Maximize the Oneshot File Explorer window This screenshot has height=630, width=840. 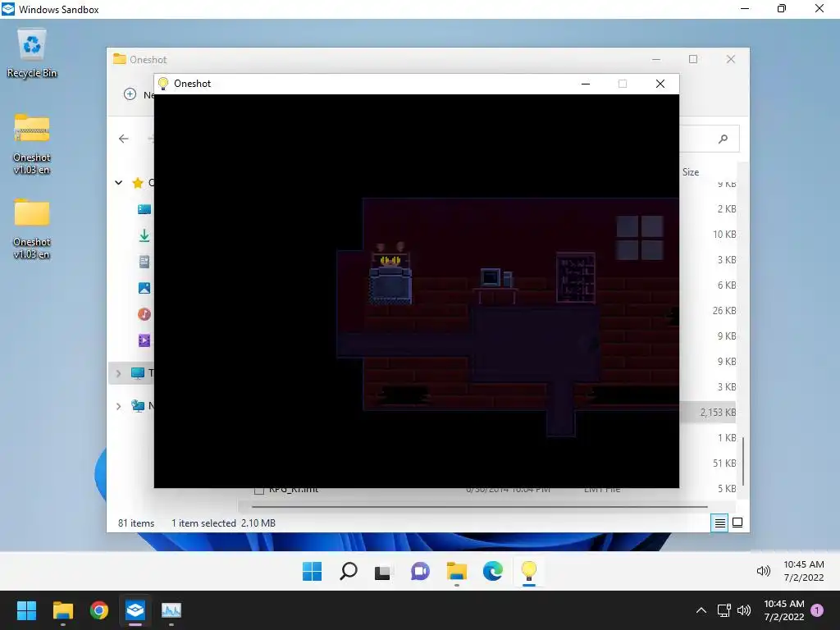693,59
